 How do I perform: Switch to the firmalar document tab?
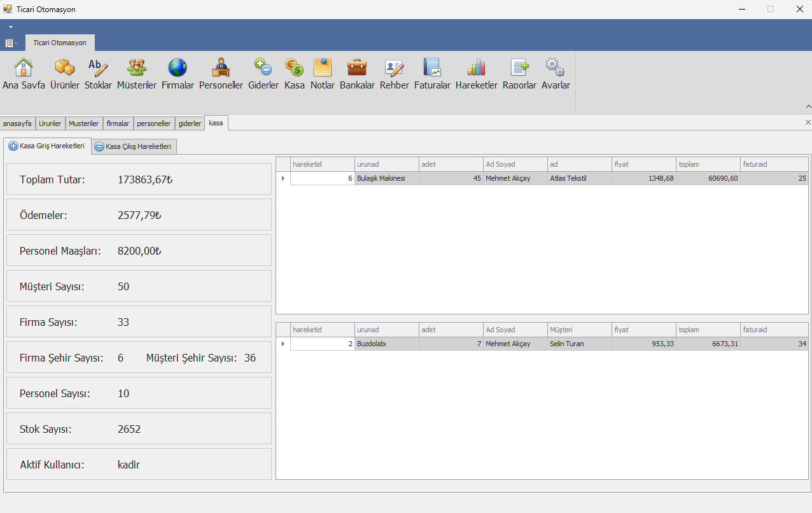tap(118, 123)
